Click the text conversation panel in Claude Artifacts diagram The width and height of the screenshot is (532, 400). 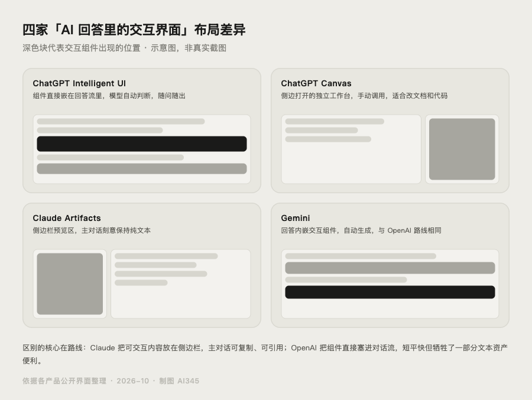coord(180,284)
